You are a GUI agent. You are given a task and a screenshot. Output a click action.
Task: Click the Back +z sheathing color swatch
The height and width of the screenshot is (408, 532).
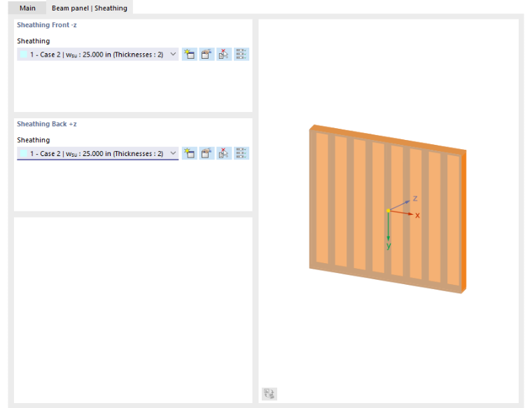(x=23, y=153)
